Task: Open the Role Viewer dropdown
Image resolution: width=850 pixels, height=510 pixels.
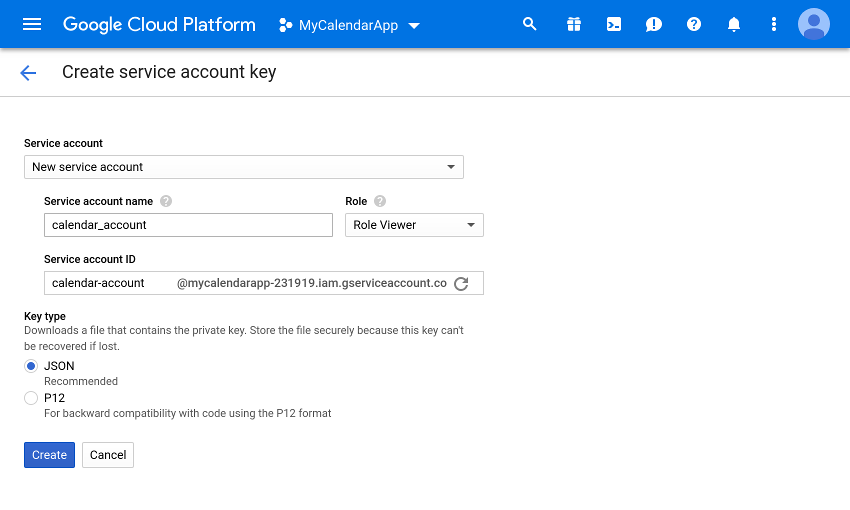Action: tap(414, 225)
